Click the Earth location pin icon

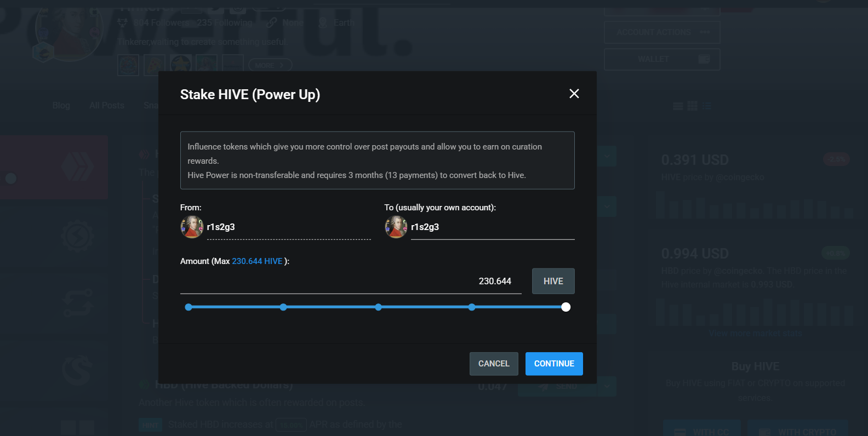pyautogui.click(x=323, y=22)
